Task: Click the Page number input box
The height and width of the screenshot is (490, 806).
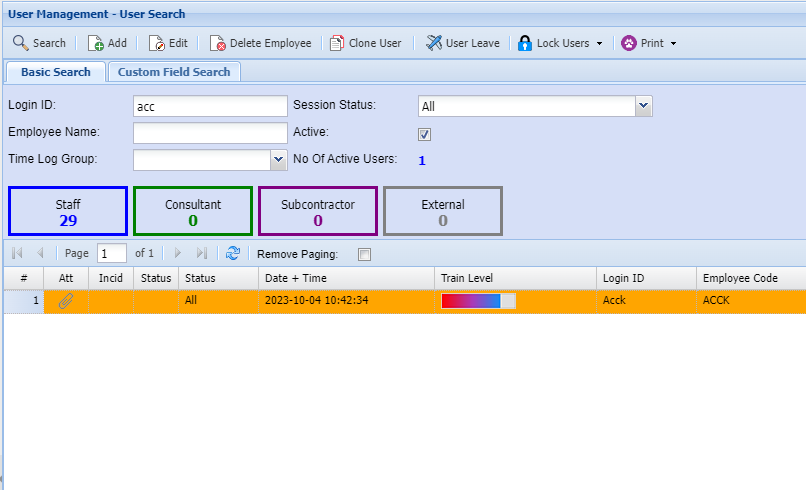Action: pos(112,253)
